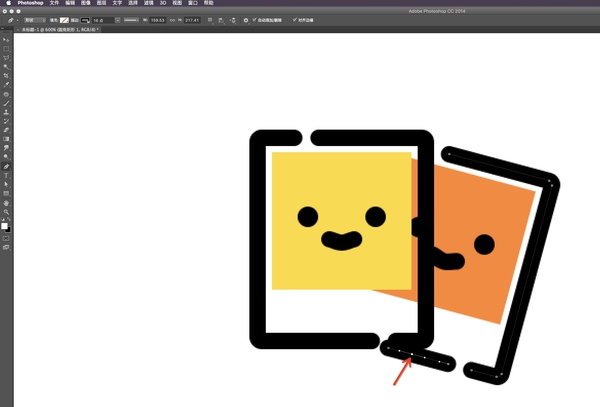Screen dimensions: 600x407
Task: Select the Eraser tool
Action: coord(6,130)
